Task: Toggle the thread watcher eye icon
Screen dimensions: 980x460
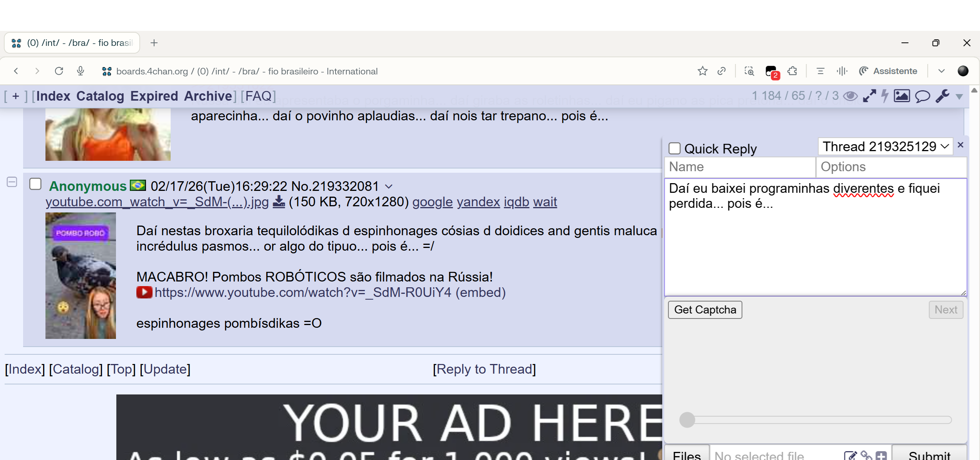Action: (850, 96)
